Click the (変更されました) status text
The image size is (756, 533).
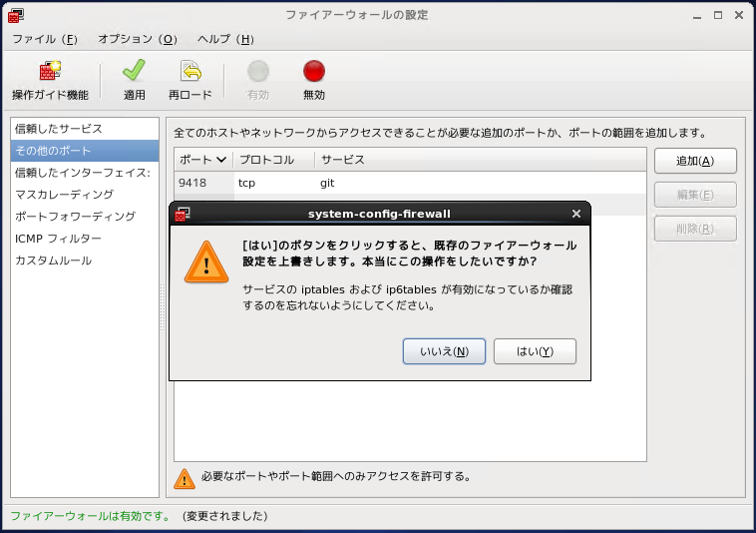(225, 516)
